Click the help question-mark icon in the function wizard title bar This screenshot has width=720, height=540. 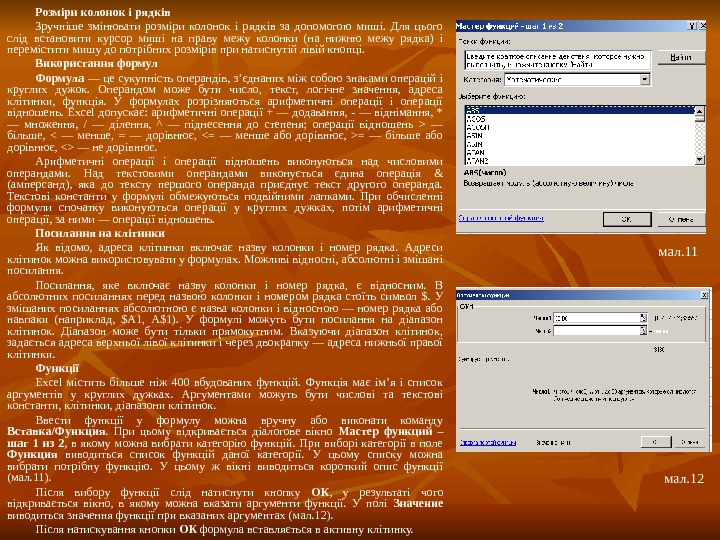[x=692, y=26]
